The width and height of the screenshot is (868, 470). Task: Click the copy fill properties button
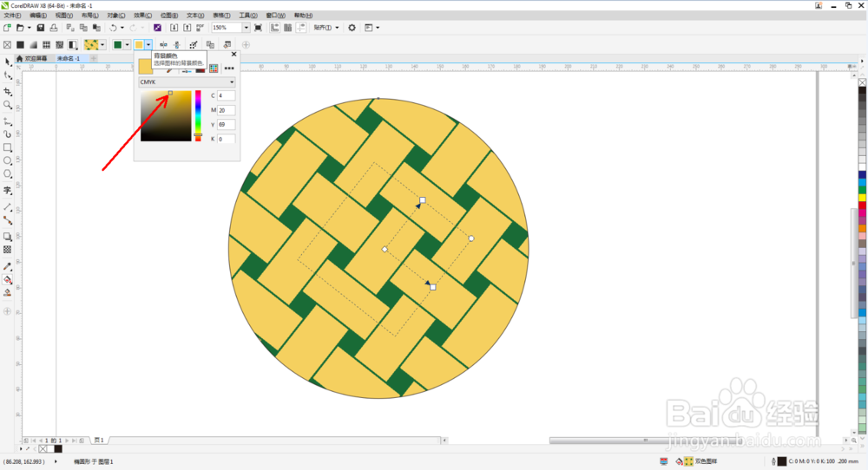pos(210,45)
